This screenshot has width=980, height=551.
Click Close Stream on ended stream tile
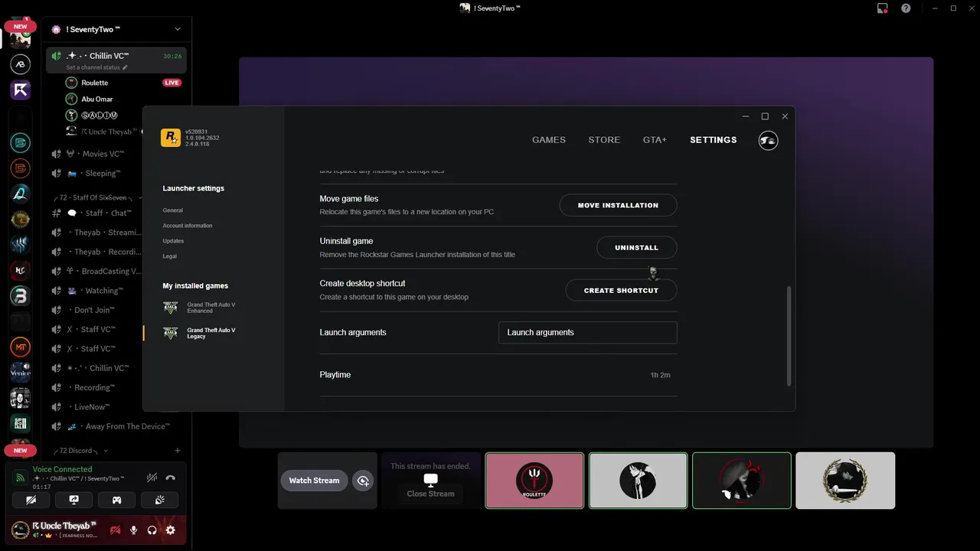430,494
